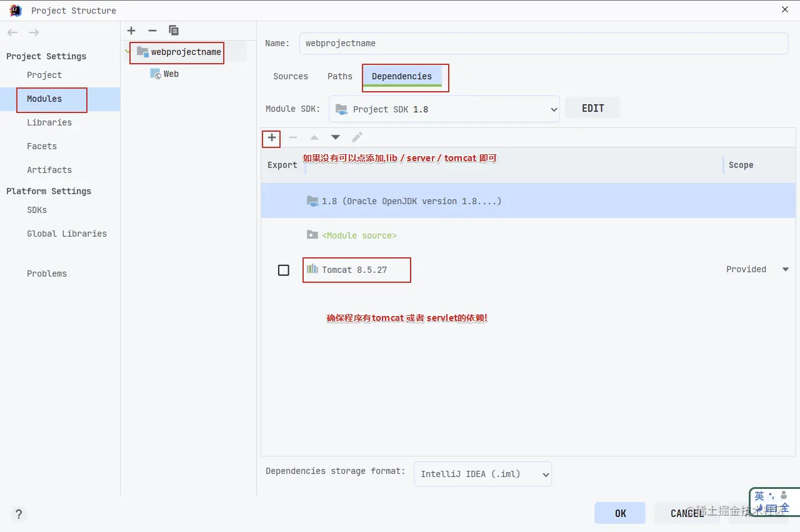The image size is (800, 532).
Task: Click the Scope column header
Action: tap(741, 165)
